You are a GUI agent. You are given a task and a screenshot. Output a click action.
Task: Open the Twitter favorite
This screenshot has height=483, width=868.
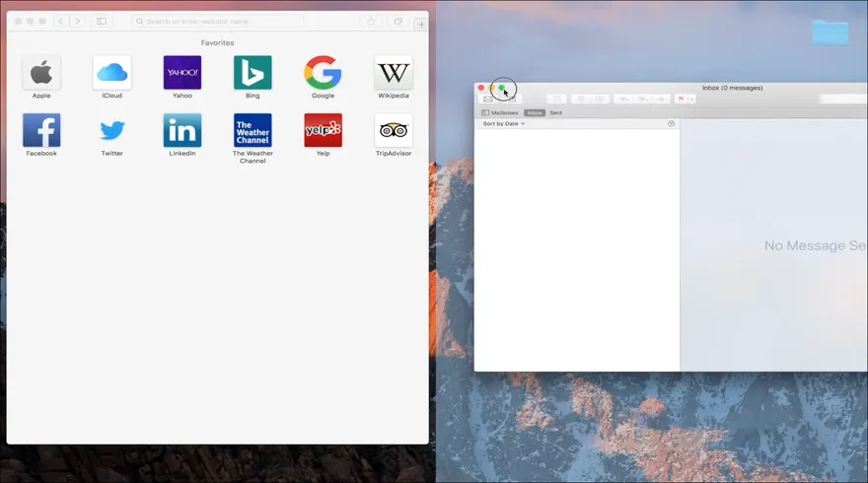coord(111,130)
